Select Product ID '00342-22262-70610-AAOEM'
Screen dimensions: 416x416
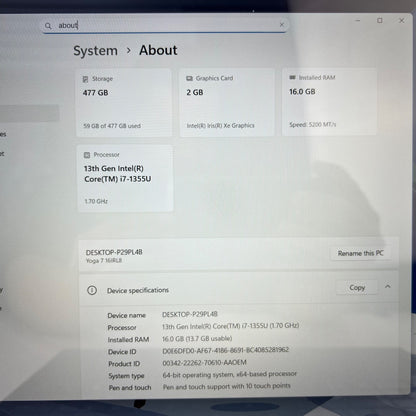[205, 362]
